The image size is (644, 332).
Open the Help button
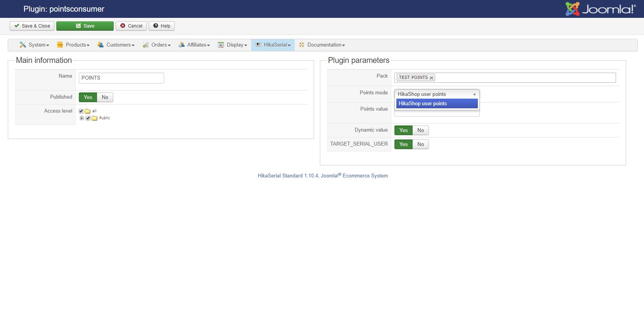coord(161,26)
